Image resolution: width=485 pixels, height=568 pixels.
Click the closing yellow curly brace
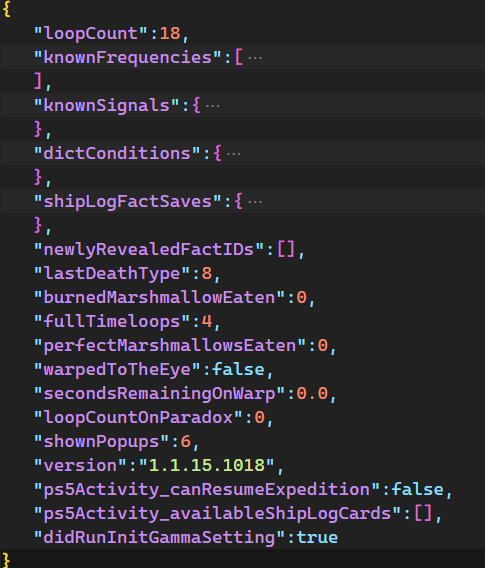coord(7,560)
